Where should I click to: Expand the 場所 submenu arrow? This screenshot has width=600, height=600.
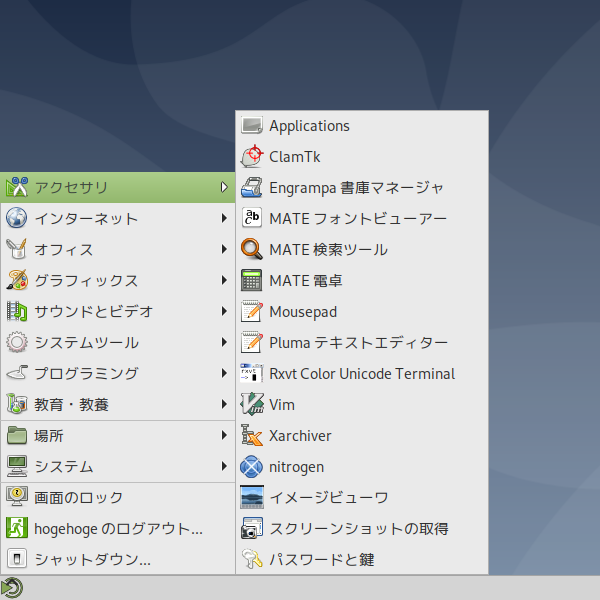point(224,435)
